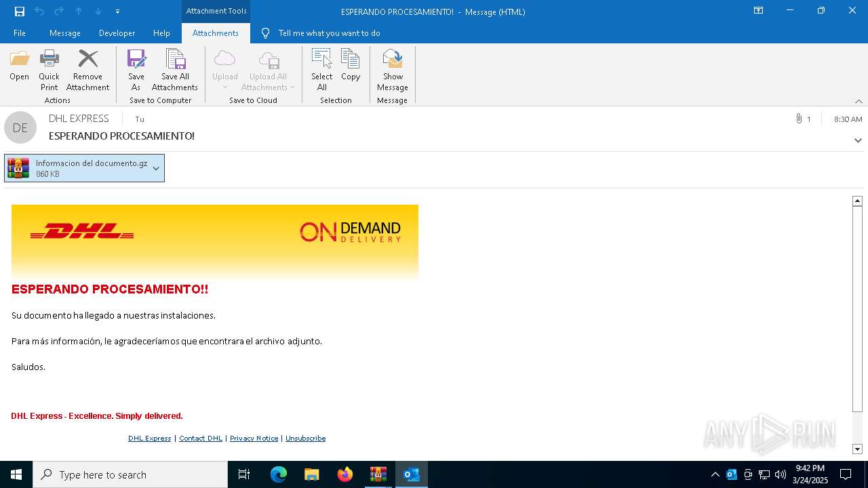868x488 pixels.
Task: Click the Redo arrow in title bar
Action: click(x=59, y=11)
